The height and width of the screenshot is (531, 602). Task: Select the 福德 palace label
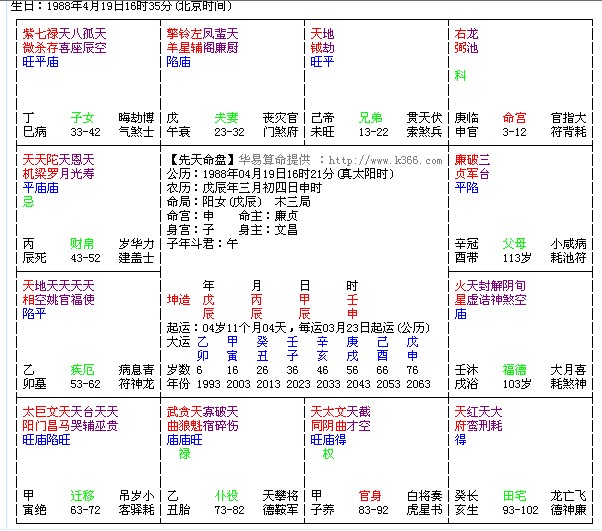point(514,370)
